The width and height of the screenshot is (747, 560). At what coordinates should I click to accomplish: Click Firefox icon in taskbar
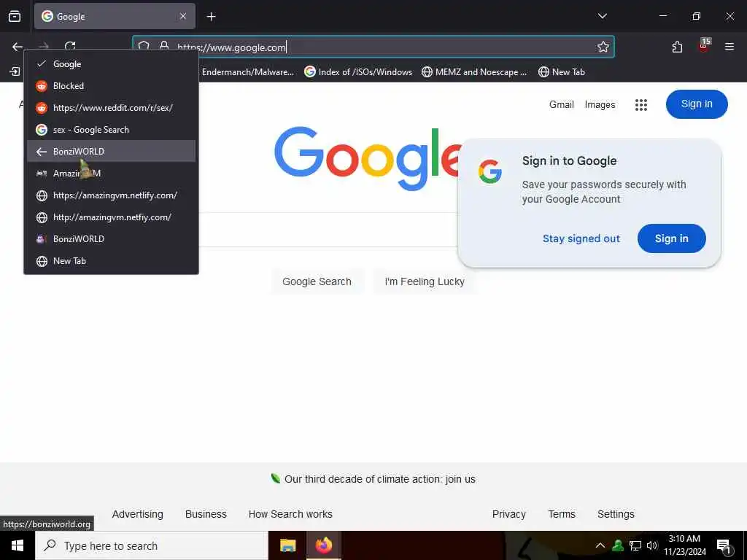point(323,545)
